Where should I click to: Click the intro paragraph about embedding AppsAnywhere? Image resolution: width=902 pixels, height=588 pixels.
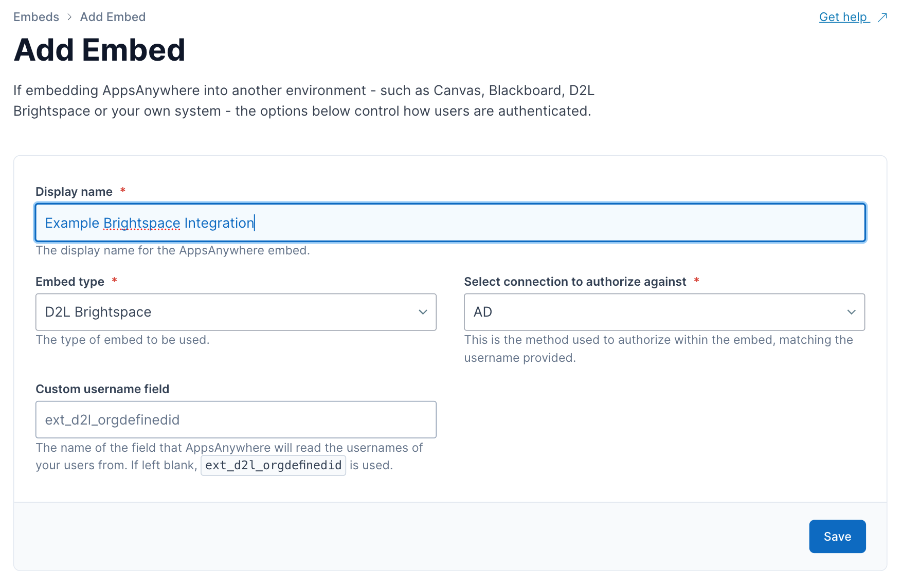click(x=304, y=101)
